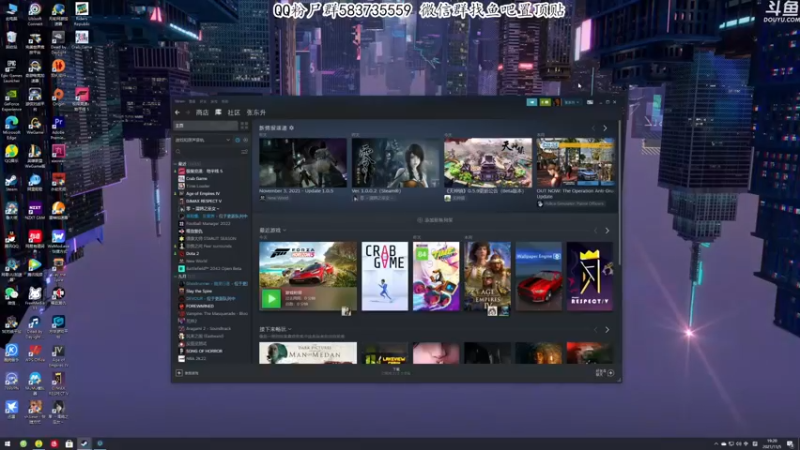Open the Crab Game cover
Screen dimensions: 800x450
pyautogui.click(x=385, y=276)
